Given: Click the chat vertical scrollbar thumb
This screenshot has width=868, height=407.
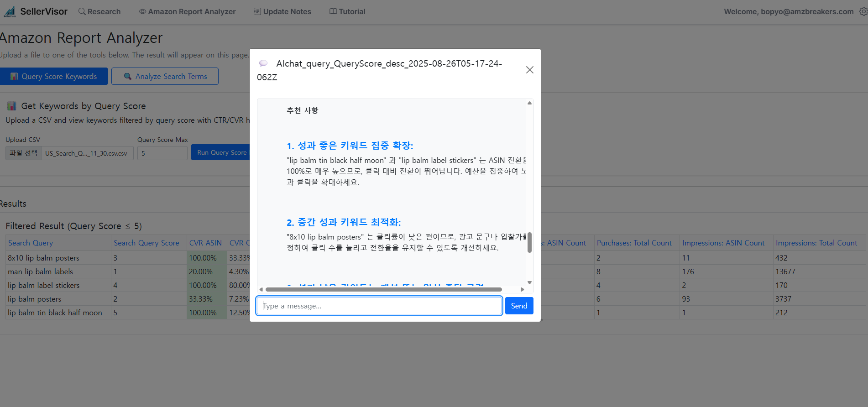Looking at the screenshot, I should point(529,242).
